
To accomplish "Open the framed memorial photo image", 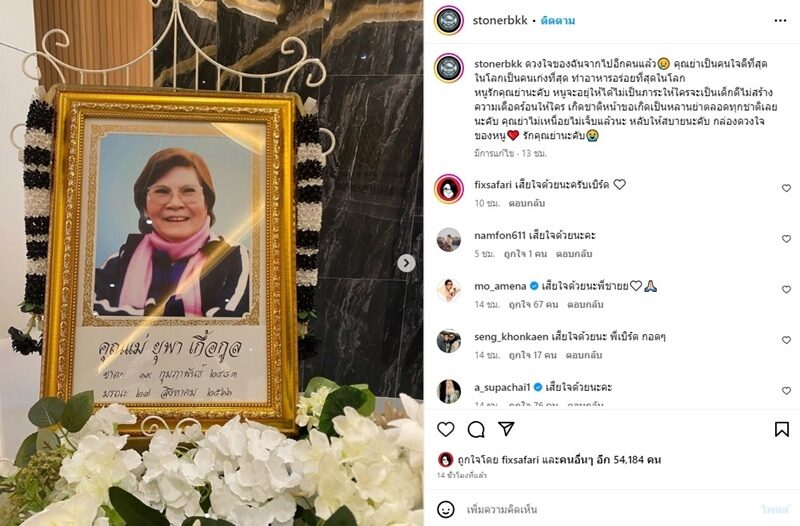I will pos(172,261).
